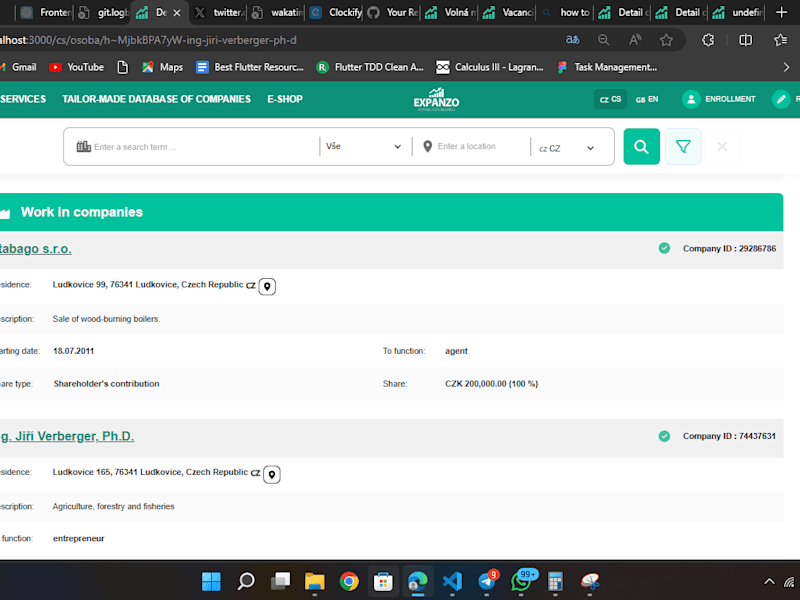Open the favorites list icon
The image size is (800, 600).
click(x=781, y=40)
